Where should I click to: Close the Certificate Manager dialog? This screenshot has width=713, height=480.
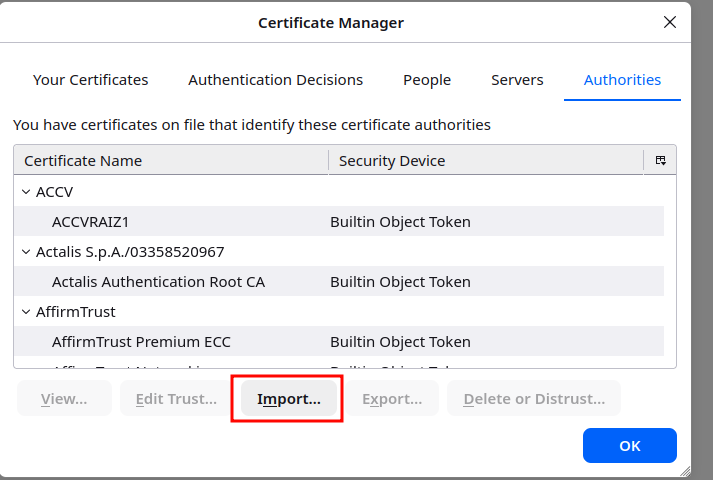point(669,22)
